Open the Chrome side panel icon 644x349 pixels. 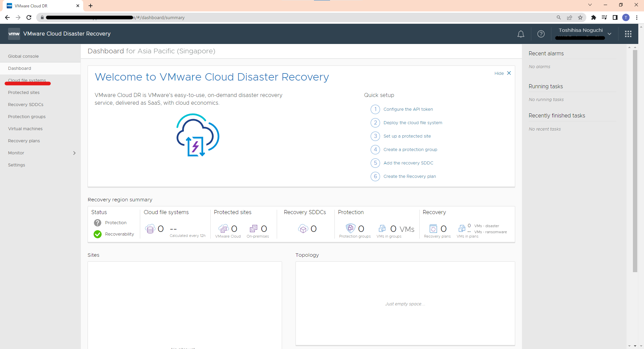point(615,17)
